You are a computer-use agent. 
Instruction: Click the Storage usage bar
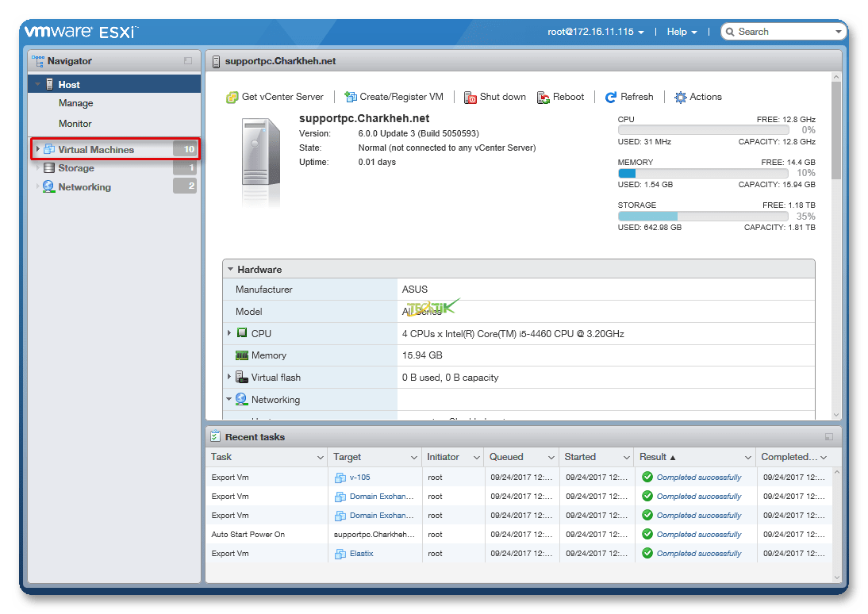[703, 216]
